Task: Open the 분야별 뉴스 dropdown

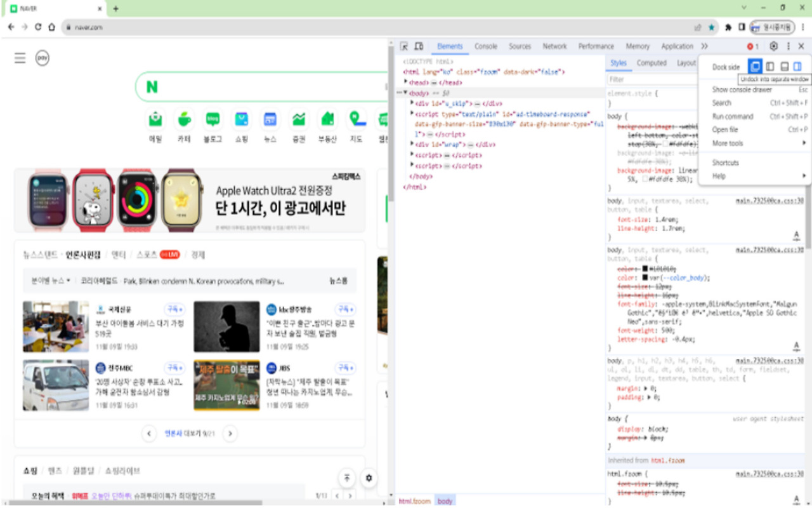Action: click(51, 280)
